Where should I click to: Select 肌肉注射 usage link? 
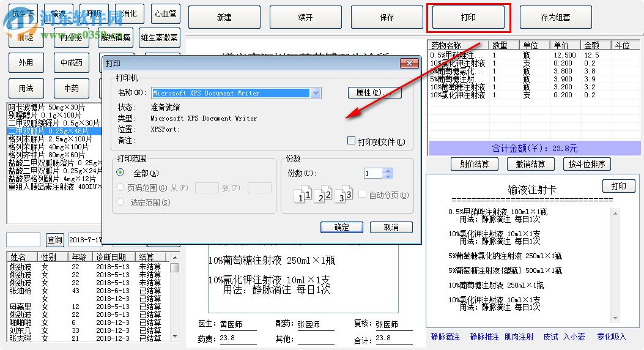point(519,337)
